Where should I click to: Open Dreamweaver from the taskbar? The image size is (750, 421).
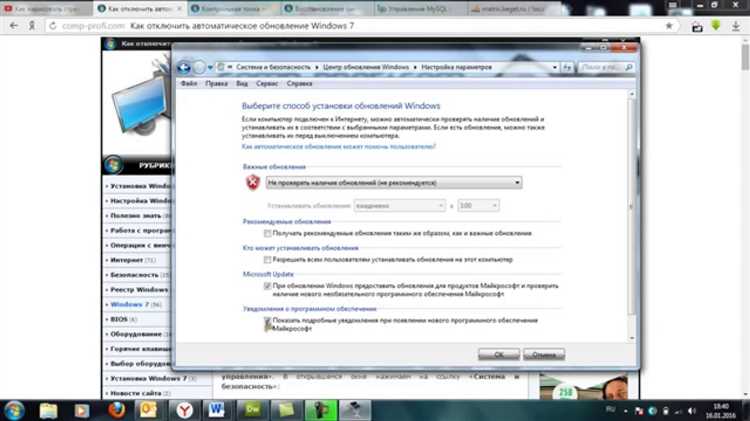tap(252, 410)
